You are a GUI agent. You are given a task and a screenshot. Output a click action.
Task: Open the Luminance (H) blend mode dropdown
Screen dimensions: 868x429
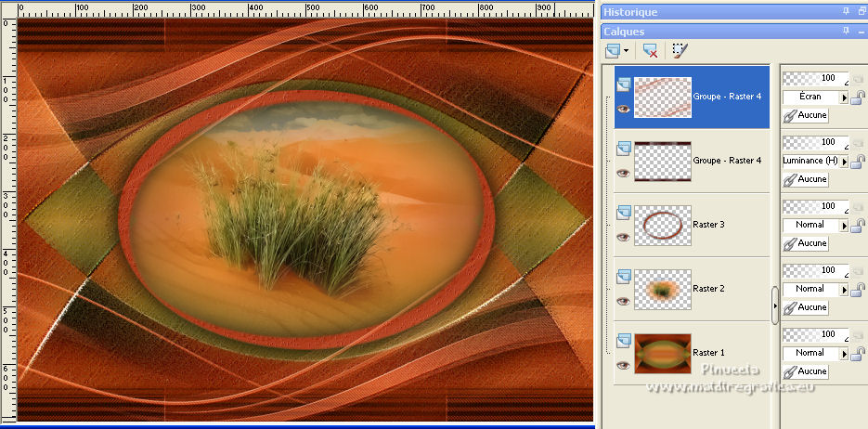[845, 162]
